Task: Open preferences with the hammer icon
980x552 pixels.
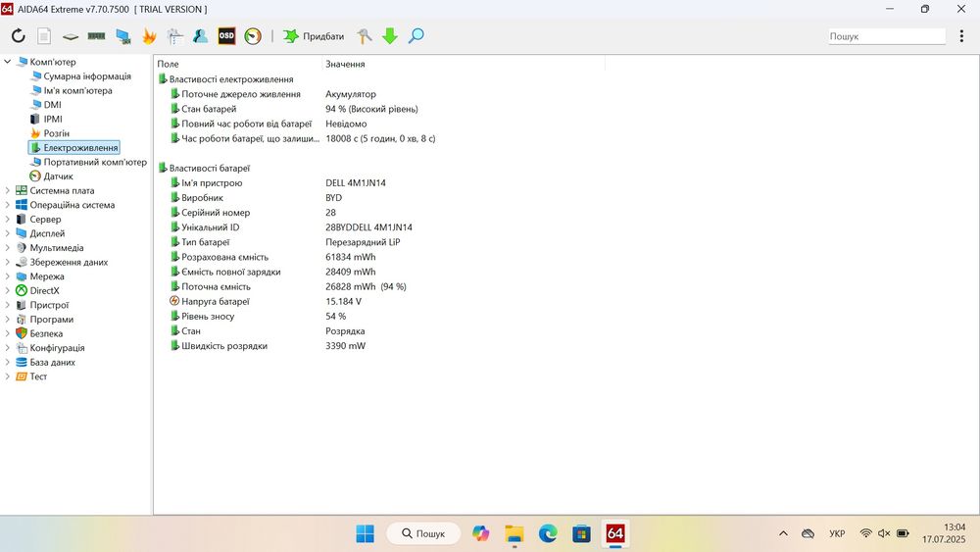Action: 365,36
